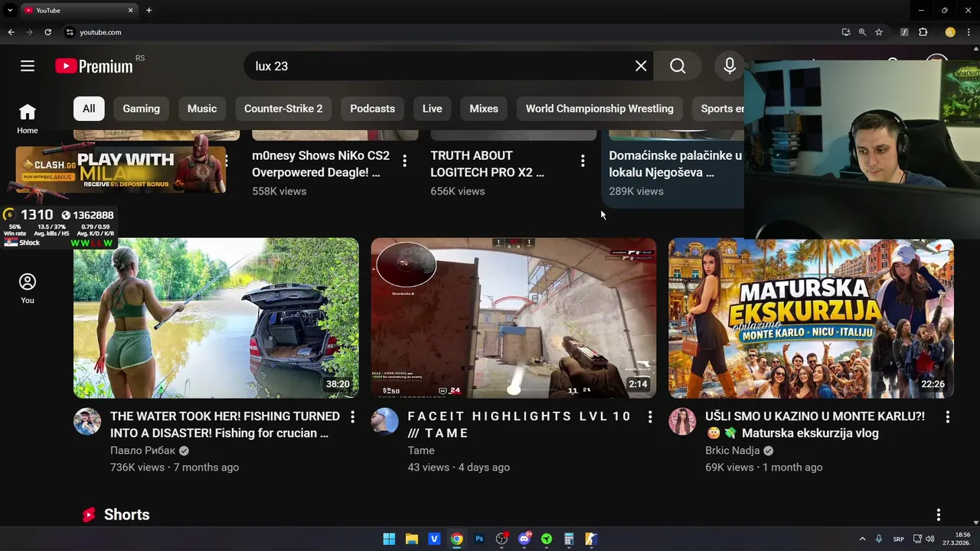980x551 pixels.
Task: Open the tab search dropdown arrow
Action: [10, 10]
